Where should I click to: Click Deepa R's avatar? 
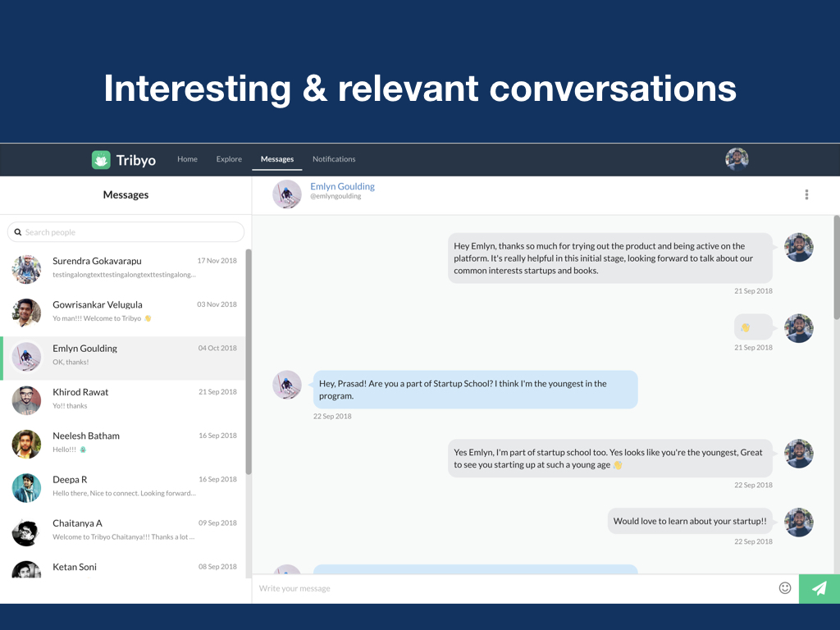tap(26, 488)
